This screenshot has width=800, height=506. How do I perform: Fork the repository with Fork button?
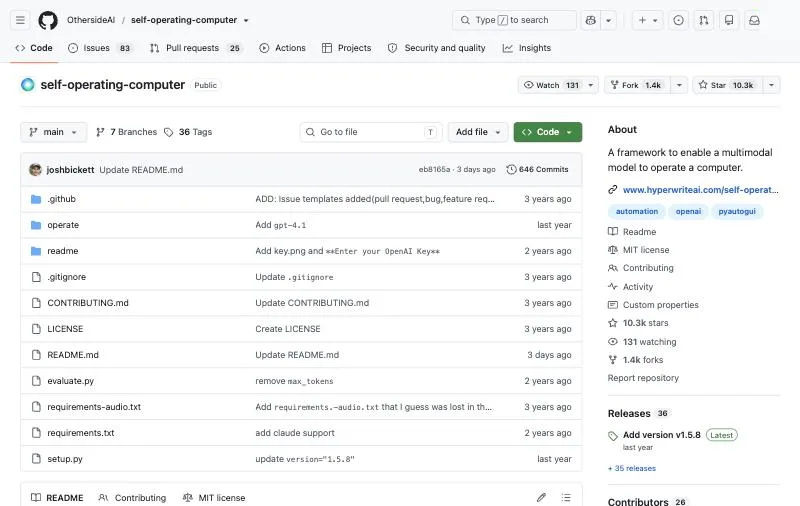[637, 85]
